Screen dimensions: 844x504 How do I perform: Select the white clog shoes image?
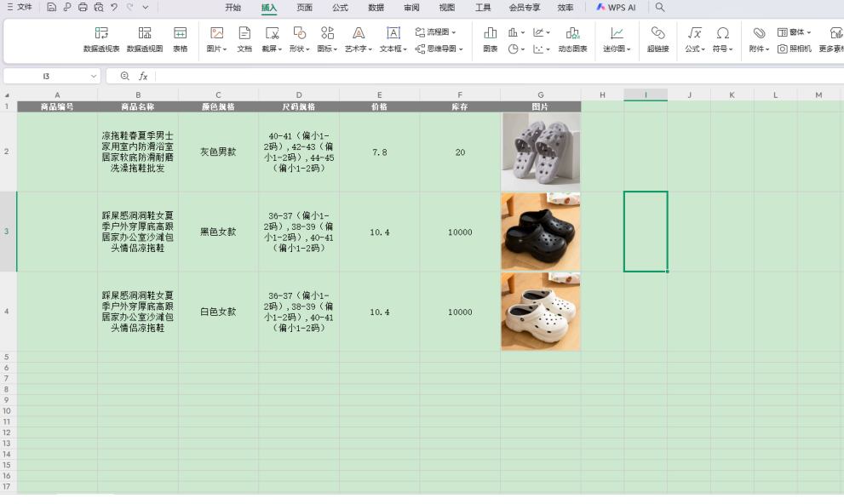[x=541, y=312]
